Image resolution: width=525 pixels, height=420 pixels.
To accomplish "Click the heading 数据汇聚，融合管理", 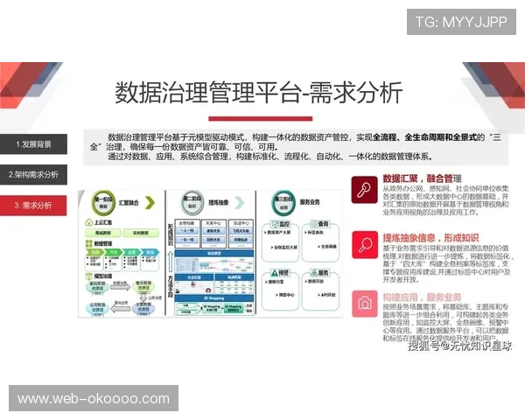I will [423, 178].
